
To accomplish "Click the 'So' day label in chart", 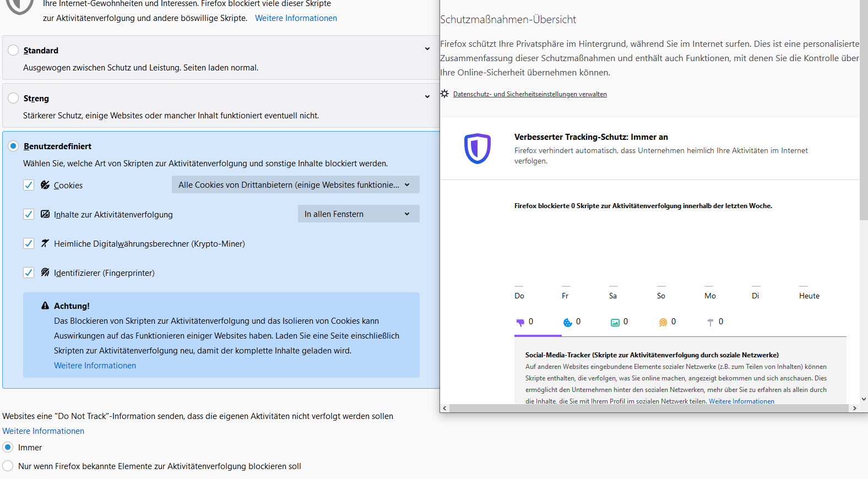I will coord(661,296).
